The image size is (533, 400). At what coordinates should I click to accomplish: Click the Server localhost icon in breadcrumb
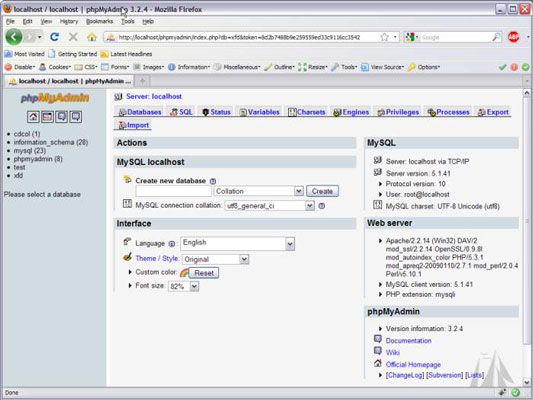[x=118, y=97]
